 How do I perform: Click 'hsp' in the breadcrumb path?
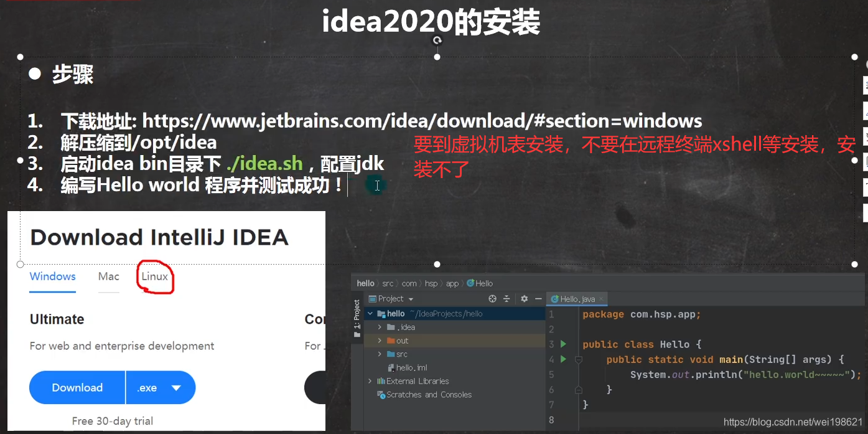coord(431,283)
